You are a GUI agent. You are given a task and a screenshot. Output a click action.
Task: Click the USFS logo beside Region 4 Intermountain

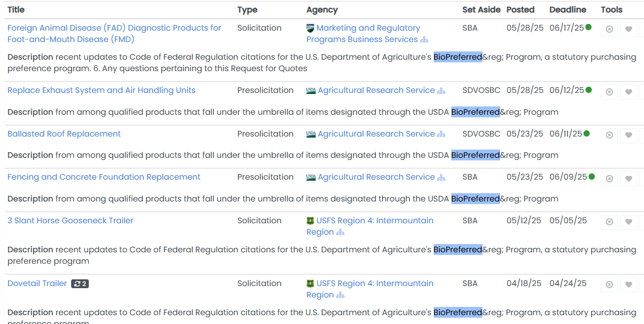[x=311, y=220]
